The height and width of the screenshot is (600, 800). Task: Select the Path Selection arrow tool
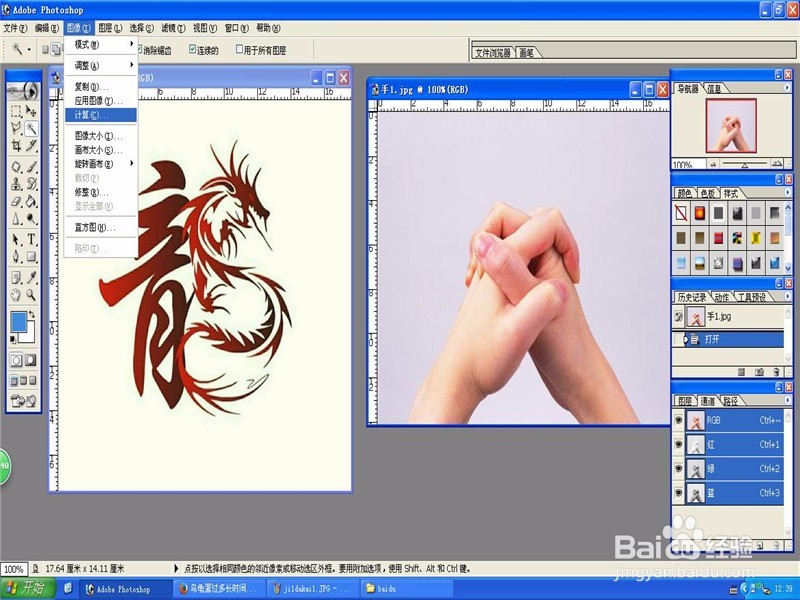[x=16, y=239]
